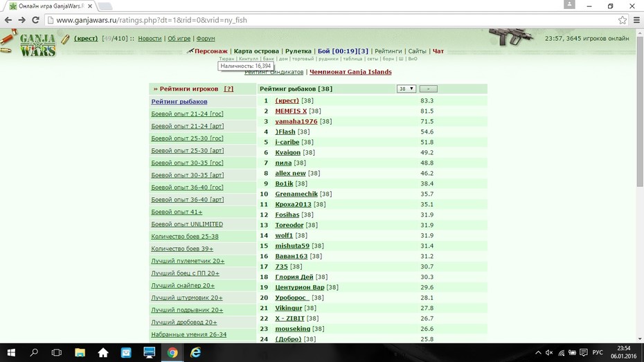Open the Форум link
This screenshot has height=362, width=644.
[206, 39]
